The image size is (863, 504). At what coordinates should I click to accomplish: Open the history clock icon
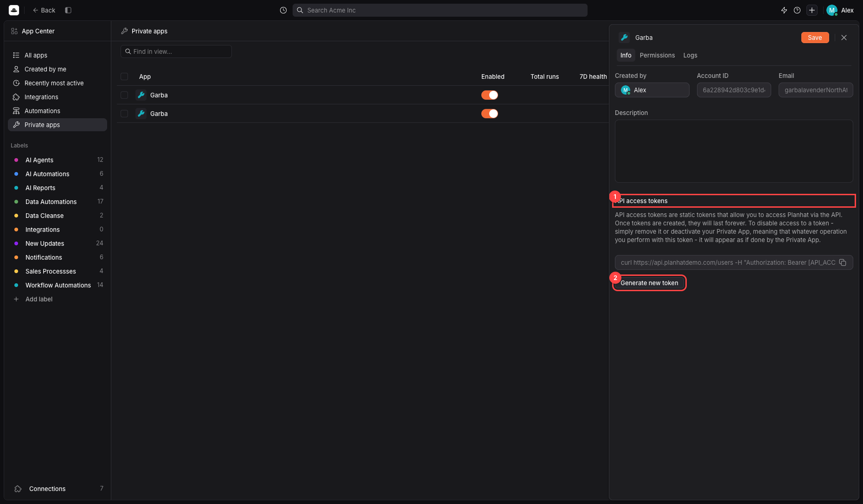click(283, 10)
